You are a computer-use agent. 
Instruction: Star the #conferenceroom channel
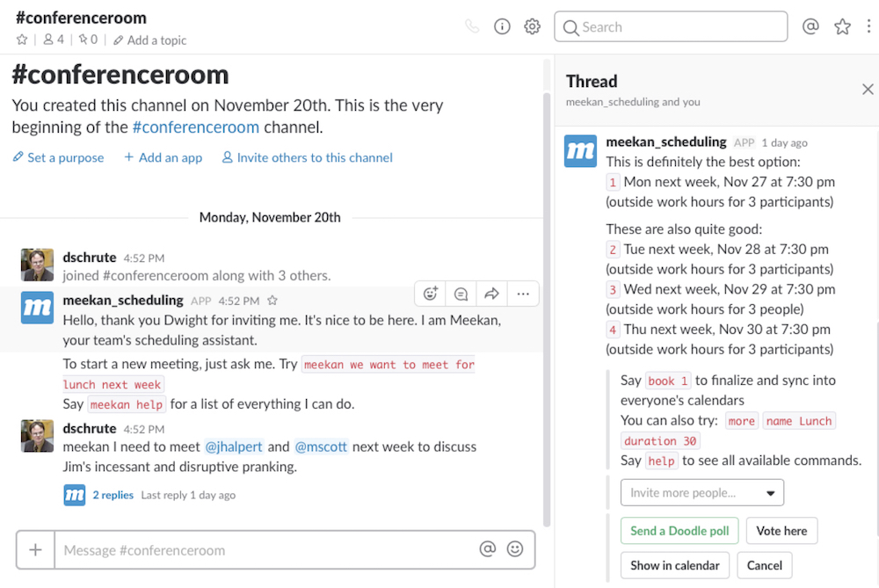click(x=22, y=40)
